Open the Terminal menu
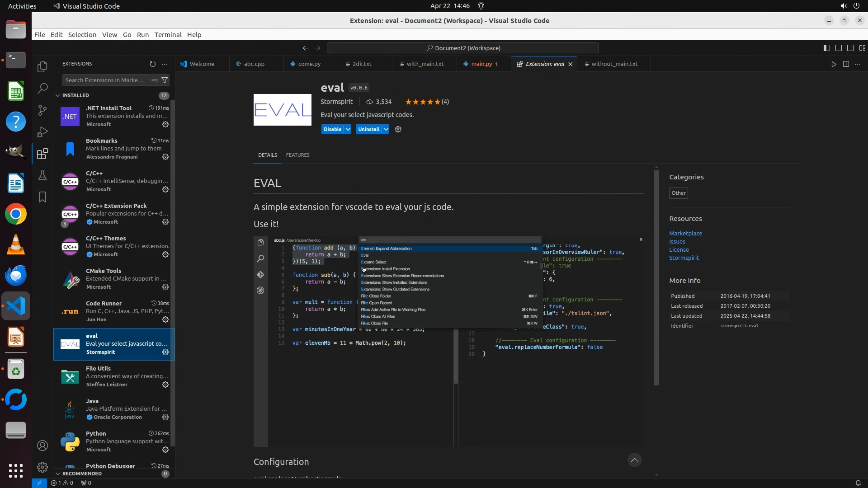Viewport: 868px width, 488px height. pyautogui.click(x=168, y=35)
